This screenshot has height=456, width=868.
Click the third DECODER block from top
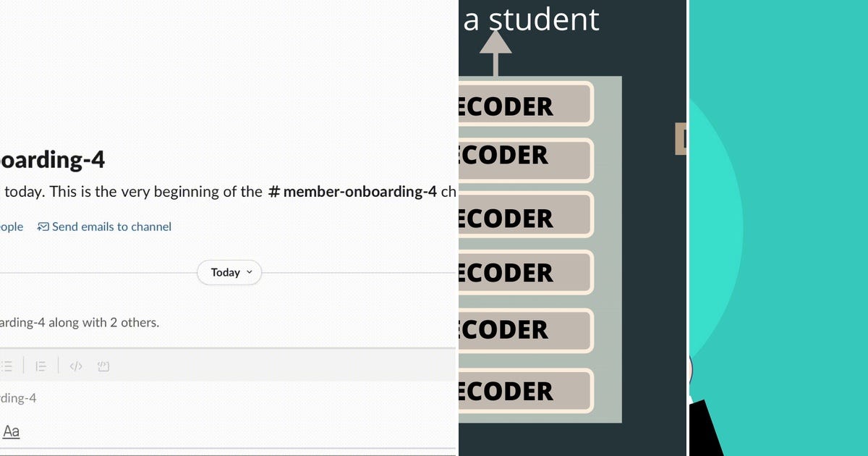click(526, 215)
